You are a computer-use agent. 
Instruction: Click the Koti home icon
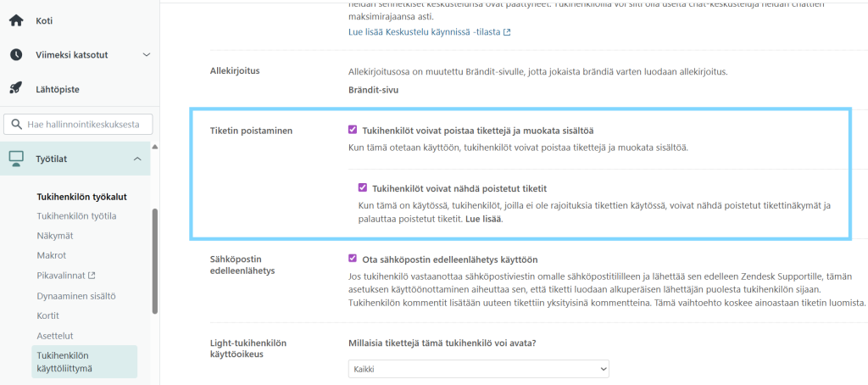click(x=16, y=20)
